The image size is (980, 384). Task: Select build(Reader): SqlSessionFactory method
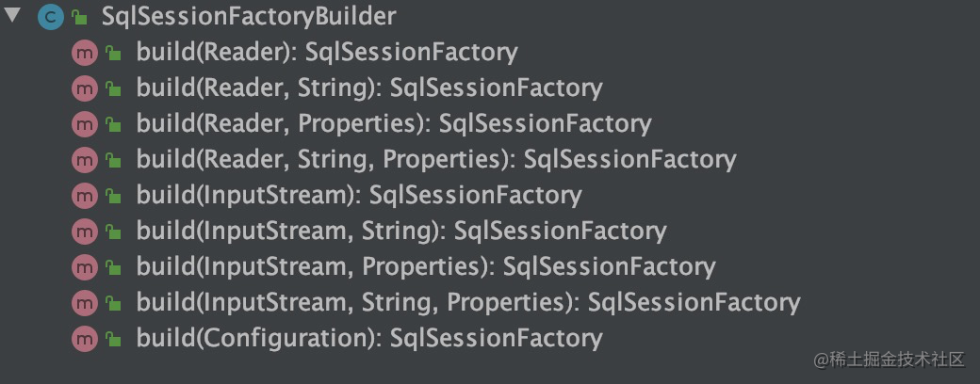[327, 53]
